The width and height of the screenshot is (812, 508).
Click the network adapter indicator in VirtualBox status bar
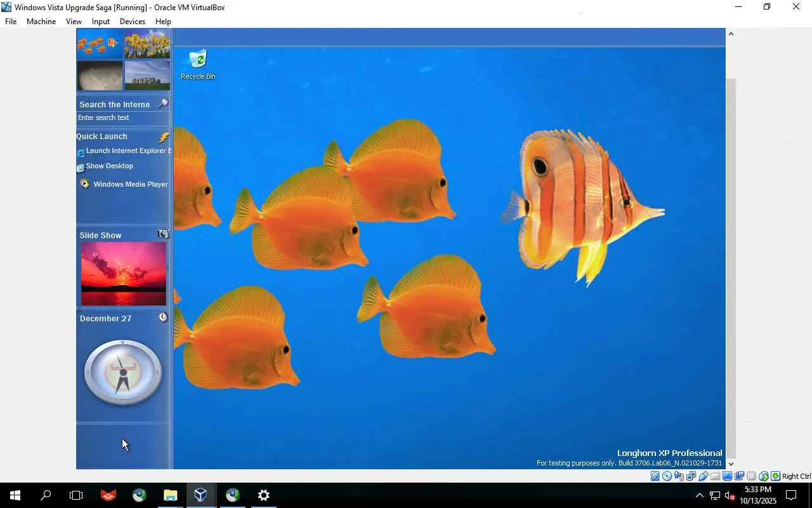691,476
